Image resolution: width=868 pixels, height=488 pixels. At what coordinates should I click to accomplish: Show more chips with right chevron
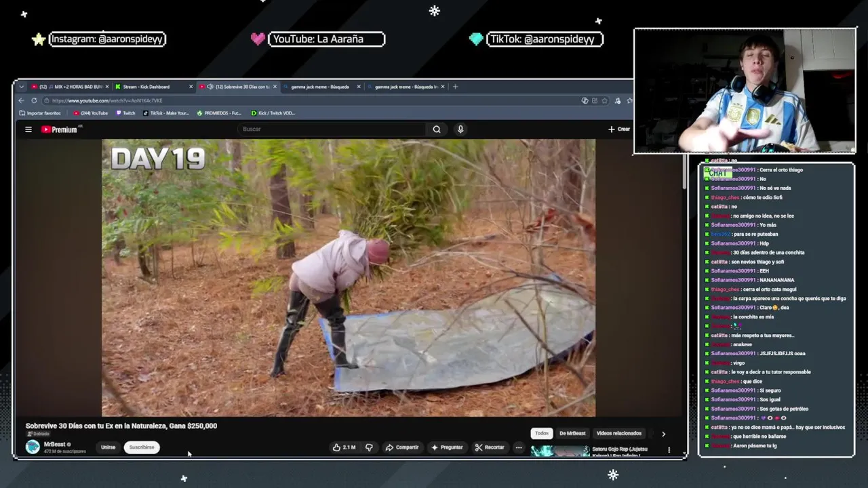tap(663, 434)
